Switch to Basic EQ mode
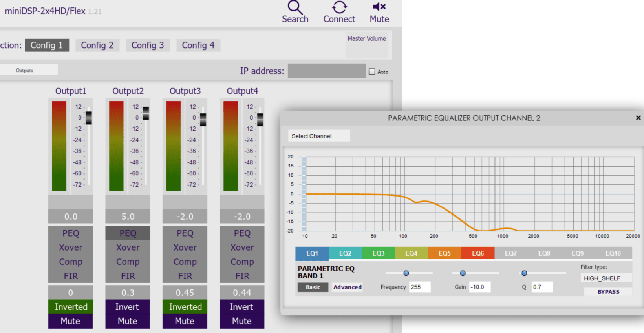This screenshot has height=333, width=644. coord(313,287)
